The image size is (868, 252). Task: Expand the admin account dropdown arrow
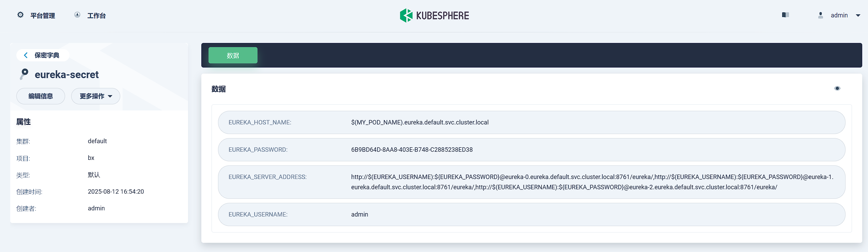click(858, 15)
